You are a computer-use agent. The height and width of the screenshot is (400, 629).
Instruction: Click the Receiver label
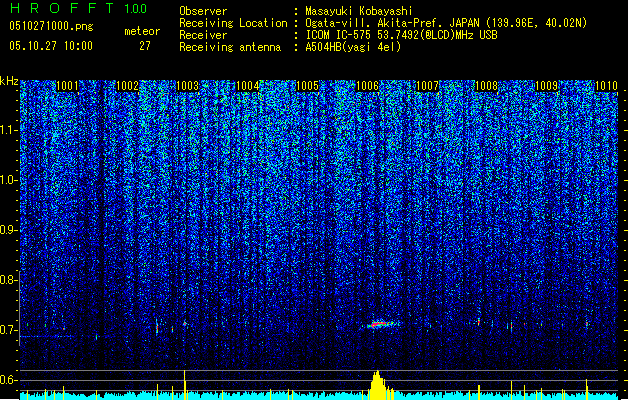point(203,35)
